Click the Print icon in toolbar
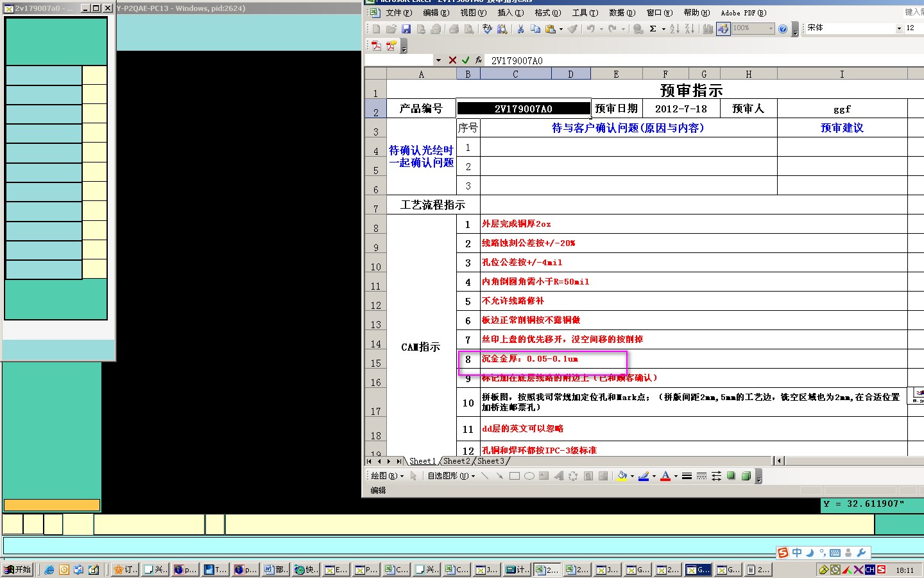This screenshot has height=578, width=924. (x=454, y=29)
